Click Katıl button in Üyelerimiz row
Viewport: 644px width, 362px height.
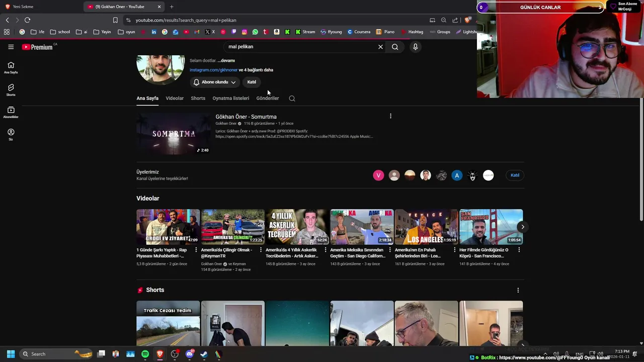tap(515, 175)
